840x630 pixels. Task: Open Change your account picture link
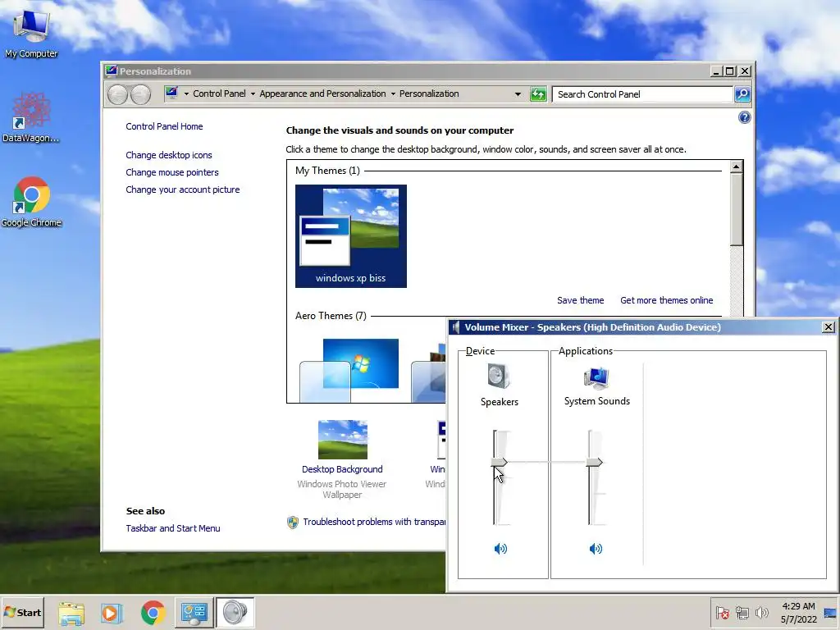[x=183, y=189]
